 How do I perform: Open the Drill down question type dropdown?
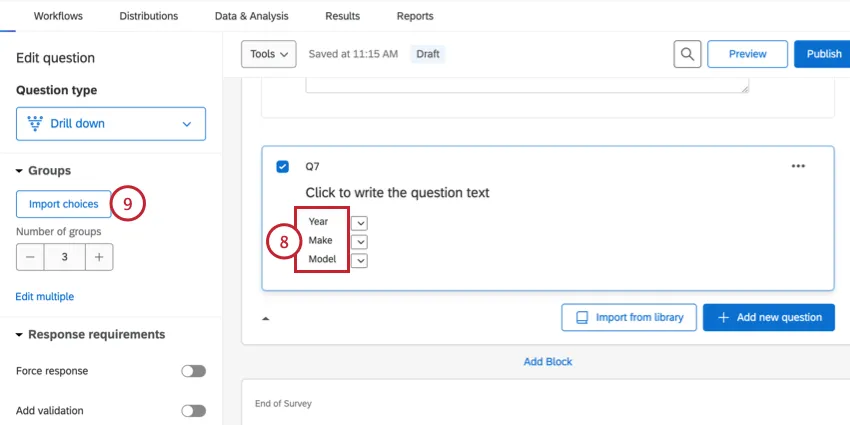(111, 124)
